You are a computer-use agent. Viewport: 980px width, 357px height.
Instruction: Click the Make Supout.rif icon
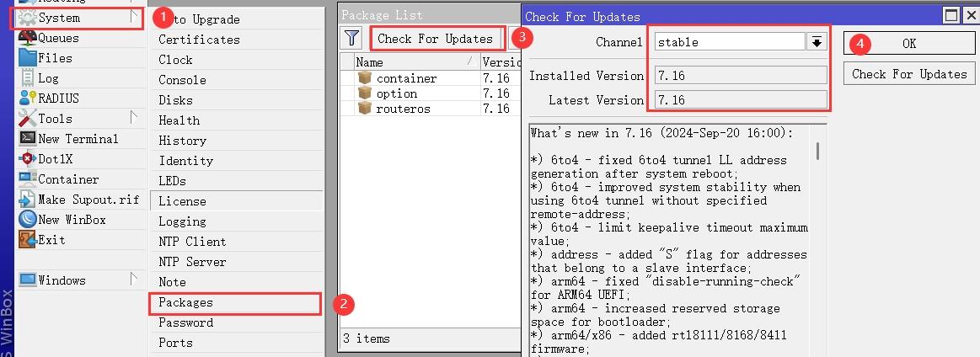point(28,199)
